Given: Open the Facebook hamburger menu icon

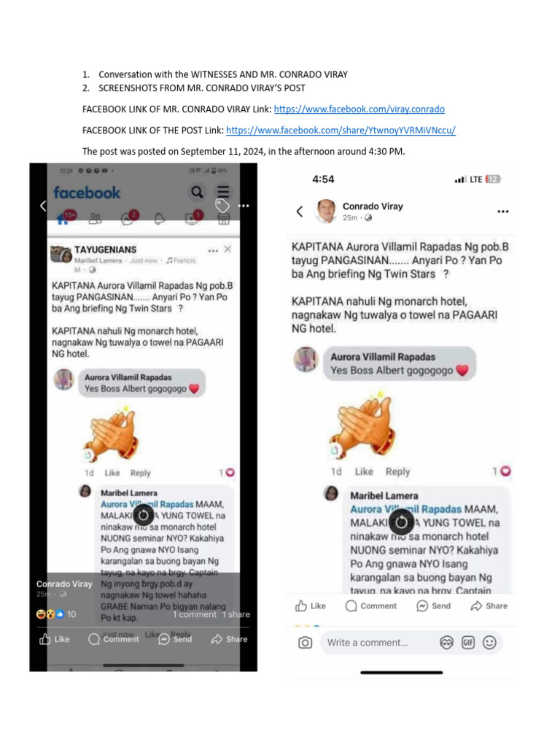Looking at the screenshot, I should pos(223,192).
